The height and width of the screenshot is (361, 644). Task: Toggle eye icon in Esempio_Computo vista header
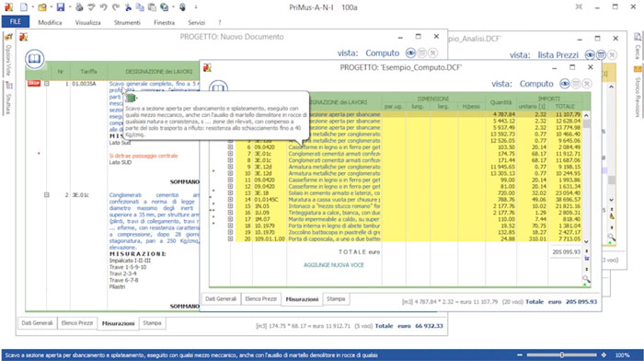click(565, 84)
